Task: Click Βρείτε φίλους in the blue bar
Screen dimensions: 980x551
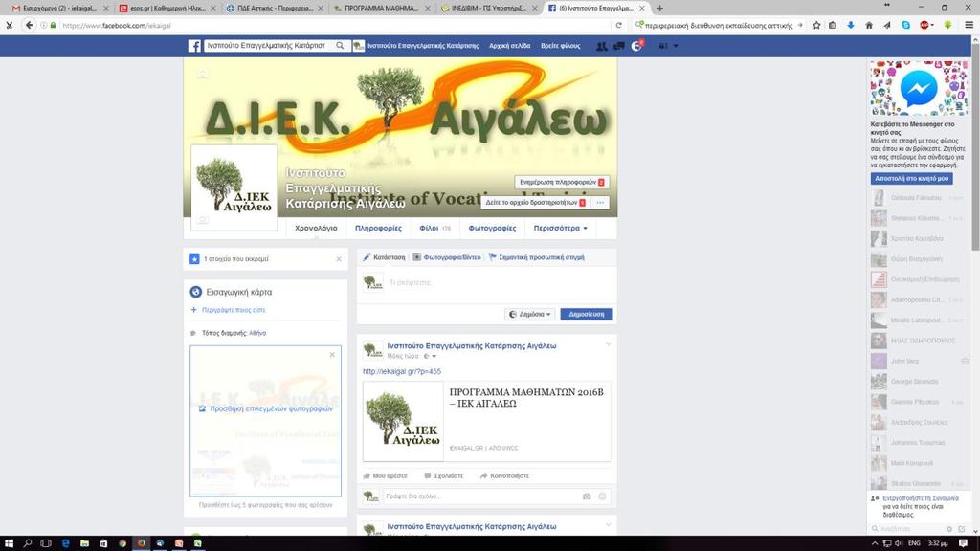Action: tap(561, 46)
